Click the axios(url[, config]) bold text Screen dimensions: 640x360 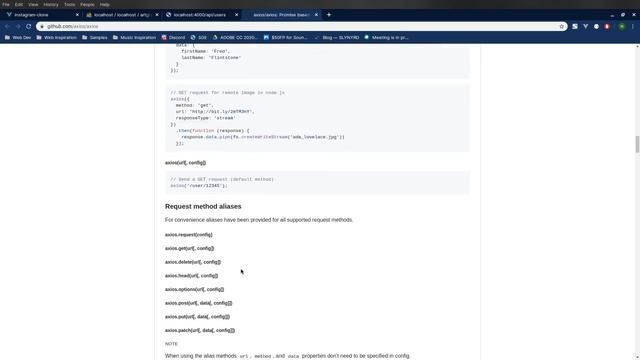click(185, 162)
